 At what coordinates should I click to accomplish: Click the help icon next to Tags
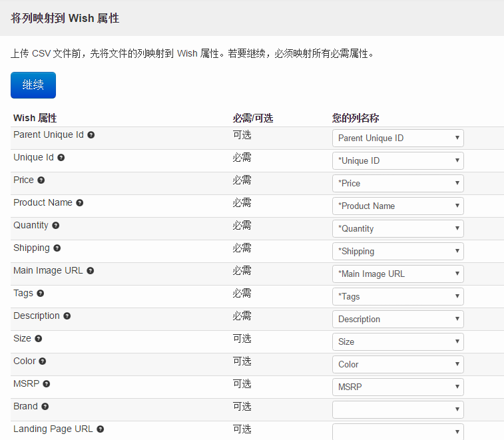(x=41, y=294)
